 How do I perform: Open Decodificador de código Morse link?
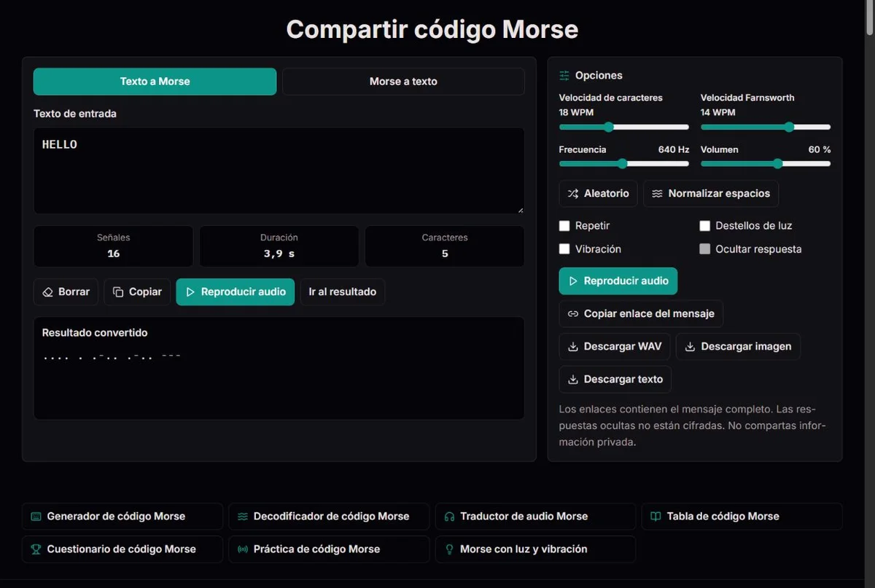click(329, 517)
